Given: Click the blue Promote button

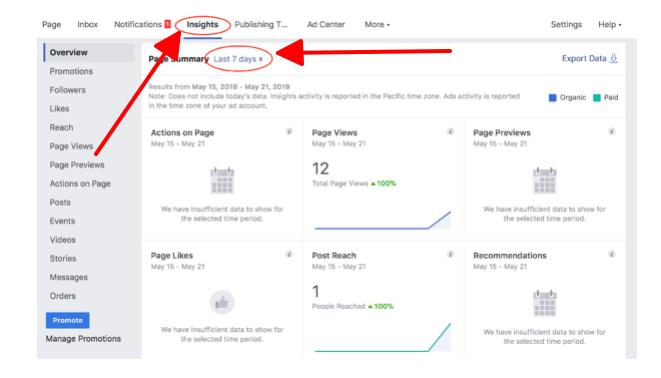Looking at the screenshot, I should tap(67, 320).
